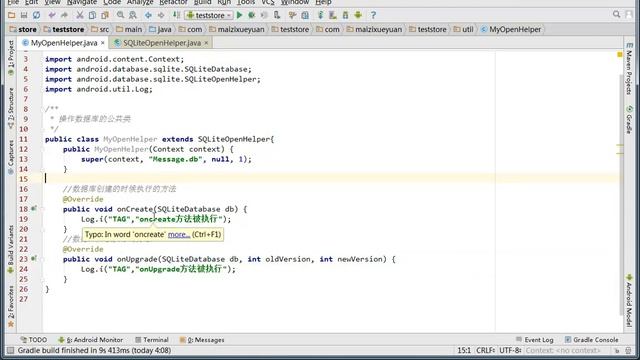Viewport: 640px width, 360px height.
Task: Open CRLF line separator selector
Action: (x=485, y=351)
